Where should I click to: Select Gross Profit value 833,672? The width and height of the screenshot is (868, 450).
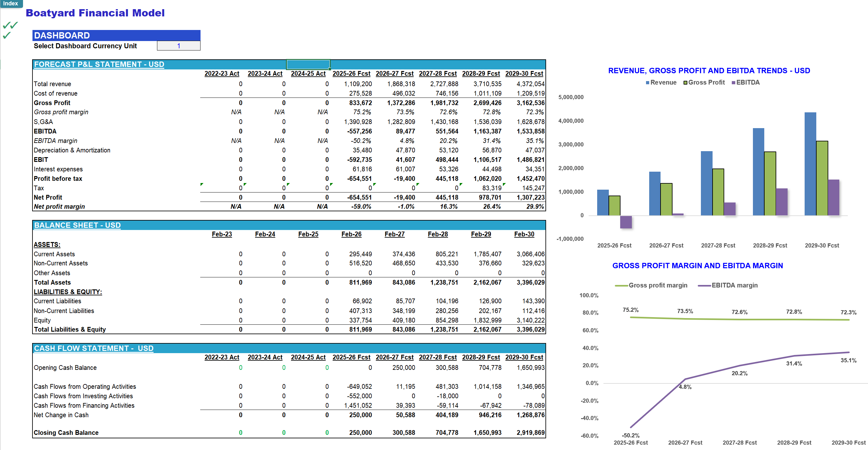360,103
